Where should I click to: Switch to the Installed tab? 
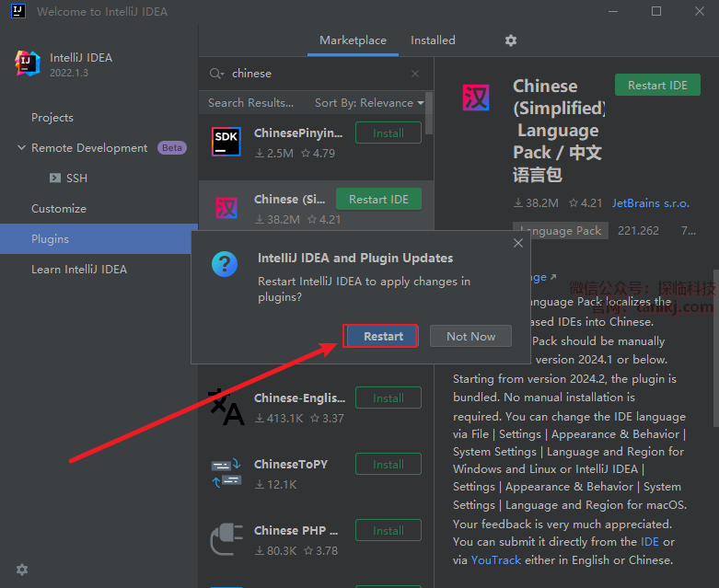tap(433, 40)
